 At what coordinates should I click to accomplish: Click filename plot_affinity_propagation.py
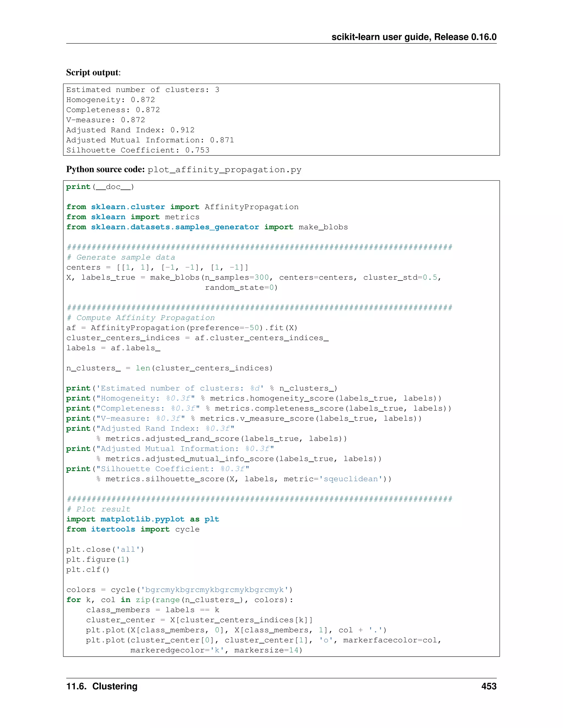pyautogui.click(x=225, y=170)
